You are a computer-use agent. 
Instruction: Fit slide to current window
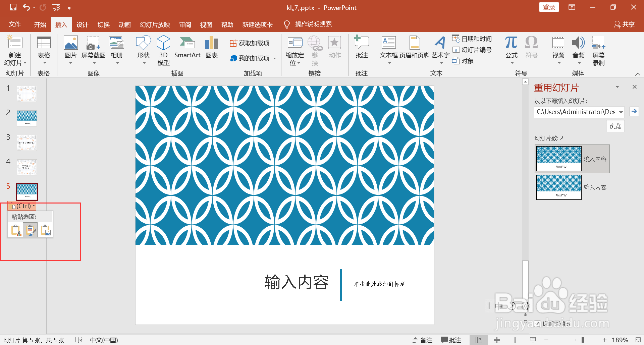(x=638, y=340)
